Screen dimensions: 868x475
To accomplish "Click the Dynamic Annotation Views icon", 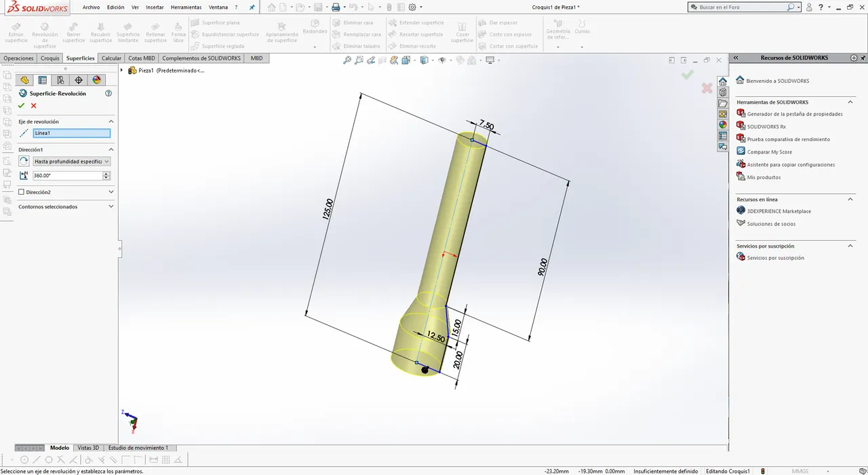I will pos(394,60).
